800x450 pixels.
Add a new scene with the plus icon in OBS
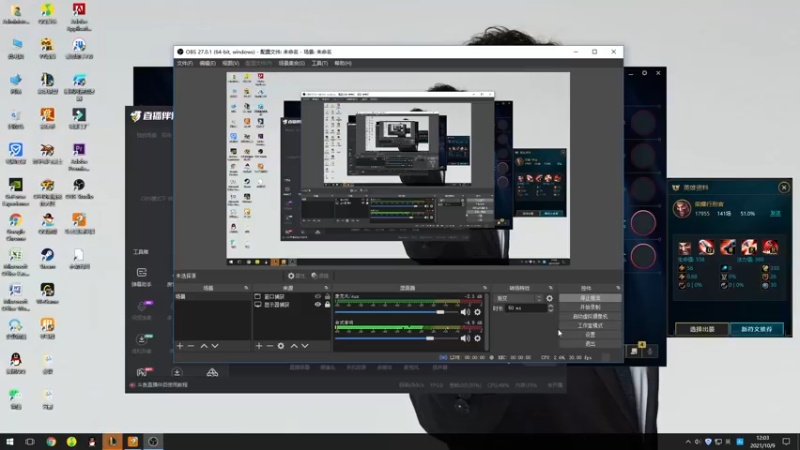(180, 346)
